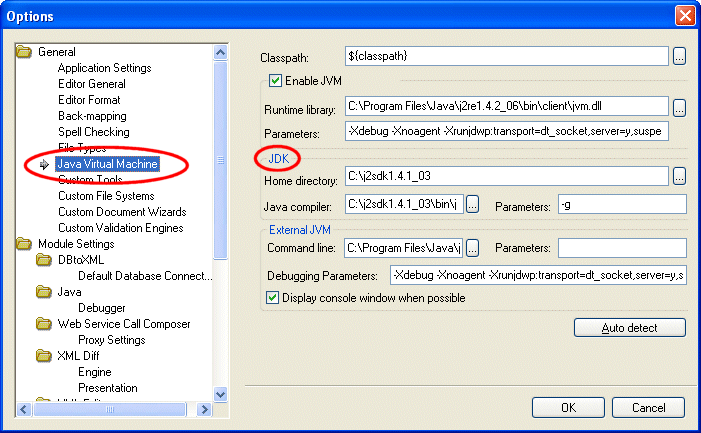The height and width of the screenshot is (433, 701).
Task: Click the Auto detect button
Action: [629, 328]
